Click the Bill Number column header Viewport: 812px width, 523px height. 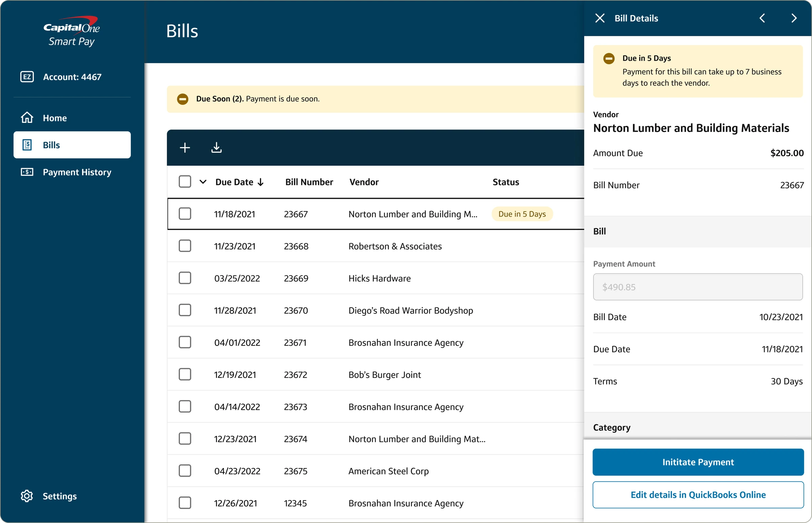pos(309,182)
